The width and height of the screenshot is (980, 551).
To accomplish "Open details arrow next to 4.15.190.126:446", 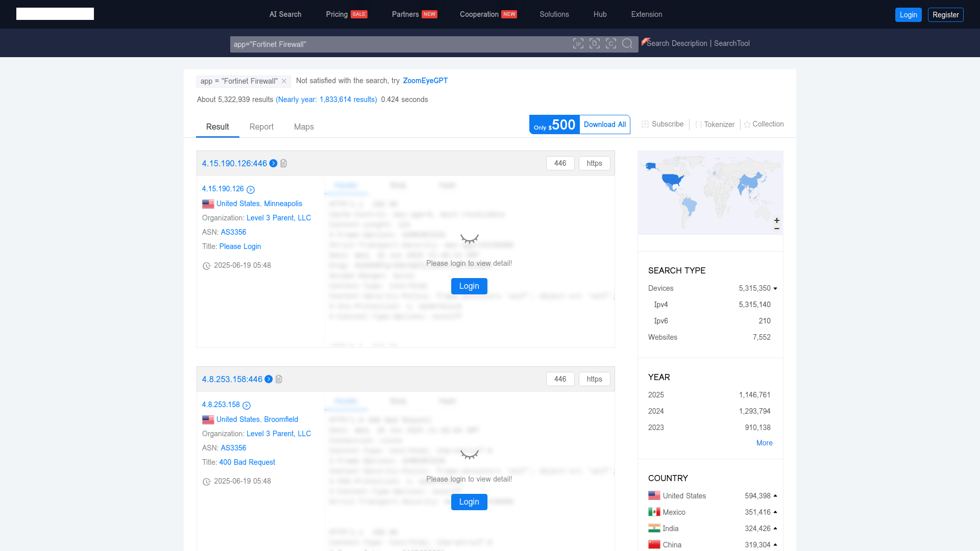I will point(274,163).
